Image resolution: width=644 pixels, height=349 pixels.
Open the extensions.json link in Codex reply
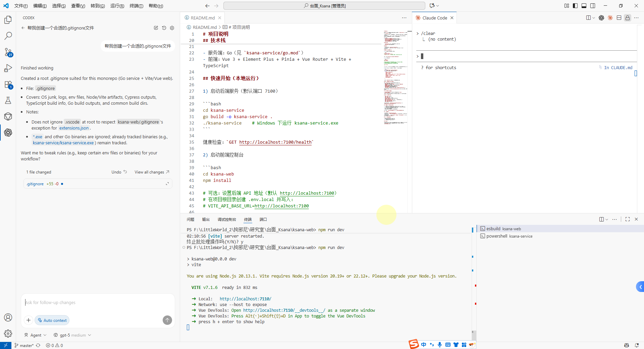coord(74,128)
